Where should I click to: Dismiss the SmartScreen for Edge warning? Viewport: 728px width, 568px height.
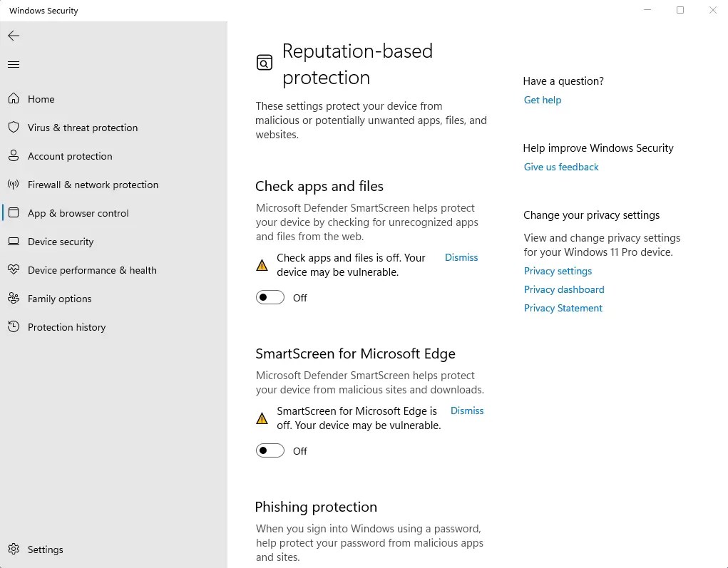tap(467, 410)
